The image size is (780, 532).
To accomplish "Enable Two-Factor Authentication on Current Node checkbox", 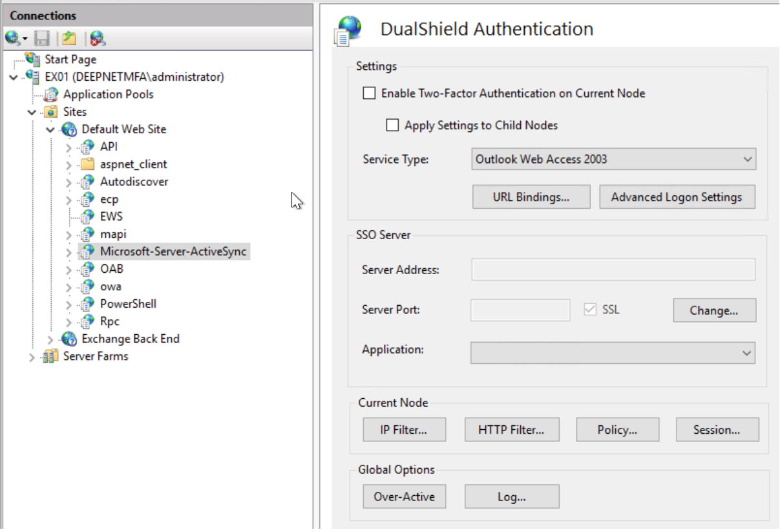I will pos(369,93).
